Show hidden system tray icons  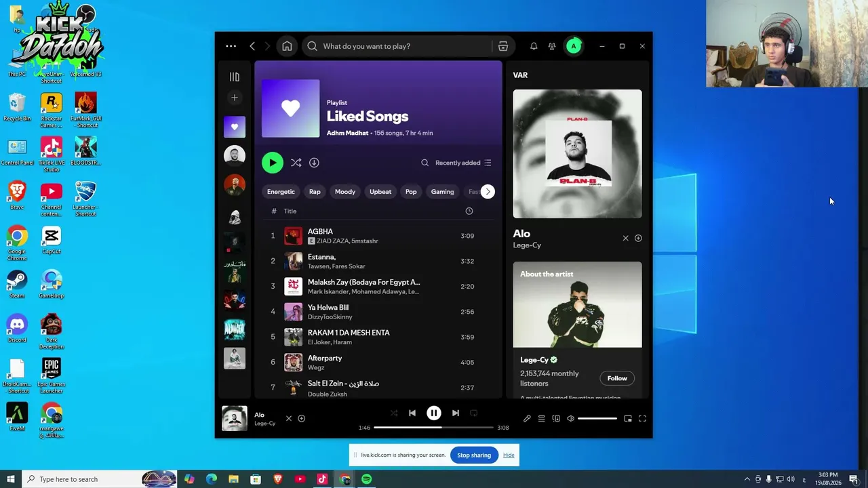[747, 479]
